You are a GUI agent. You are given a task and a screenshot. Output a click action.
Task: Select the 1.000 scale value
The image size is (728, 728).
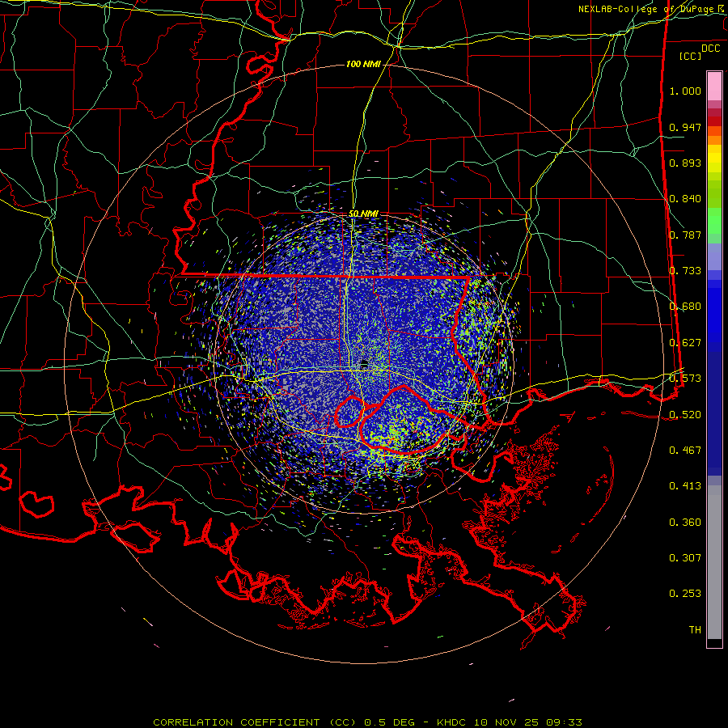point(685,91)
